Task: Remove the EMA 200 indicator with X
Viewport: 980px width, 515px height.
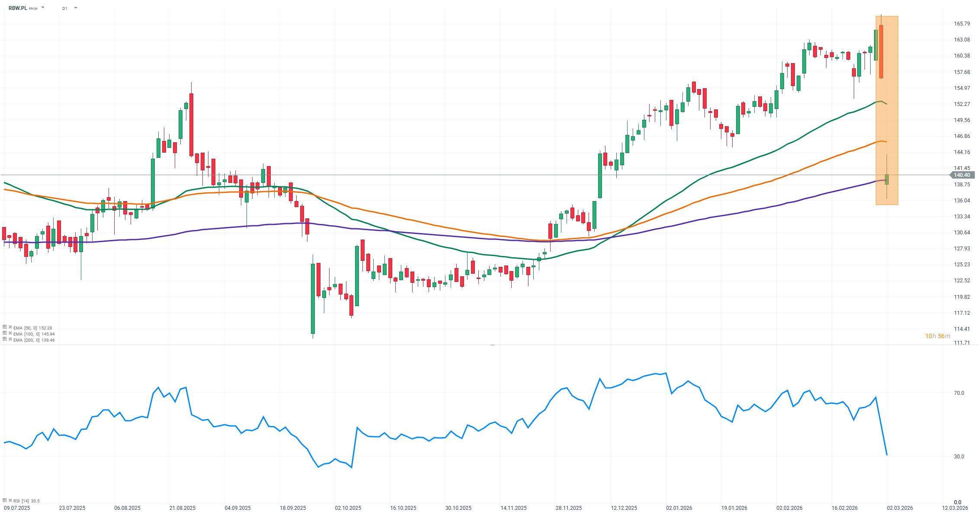Action: [x=10, y=340]
